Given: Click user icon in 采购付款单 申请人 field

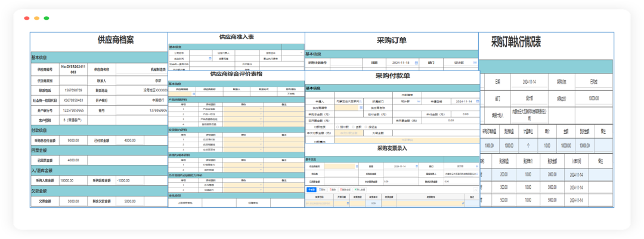Looking at the screenshot, I should (361, 101).
